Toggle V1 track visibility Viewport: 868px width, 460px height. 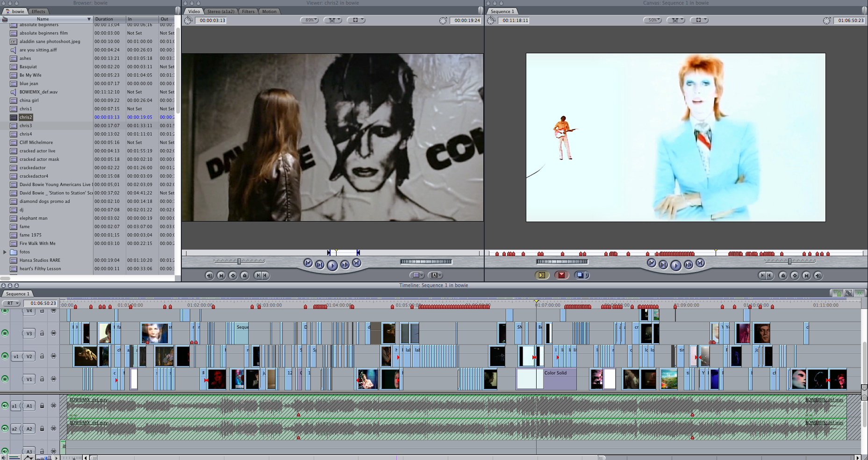point(5,379)
